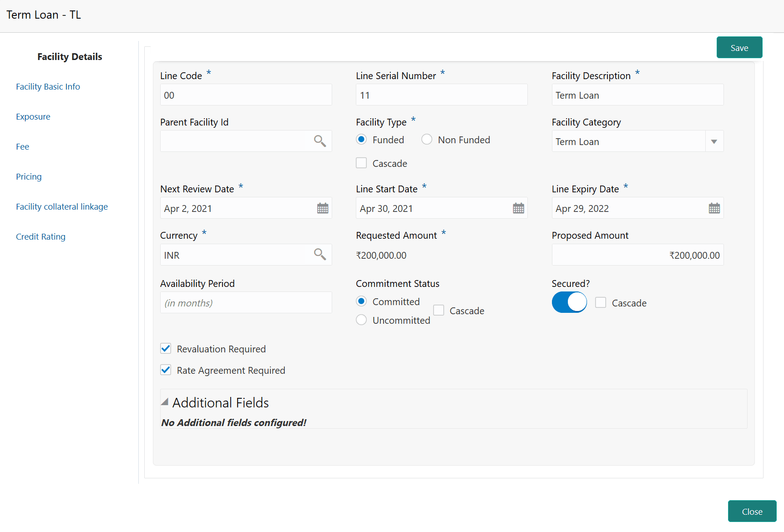Open the Pricing section
This screenshot has height=532, width=784.
[x=29, y=176]
